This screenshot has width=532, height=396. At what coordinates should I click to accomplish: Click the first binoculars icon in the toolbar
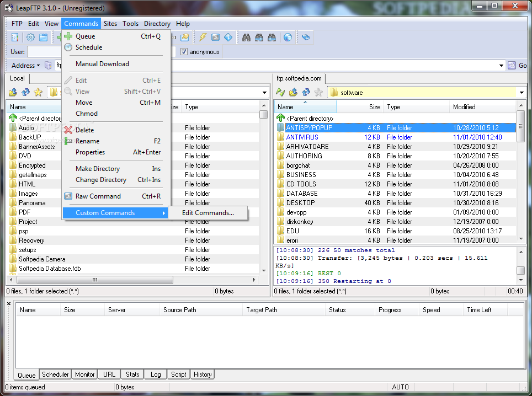246,38
